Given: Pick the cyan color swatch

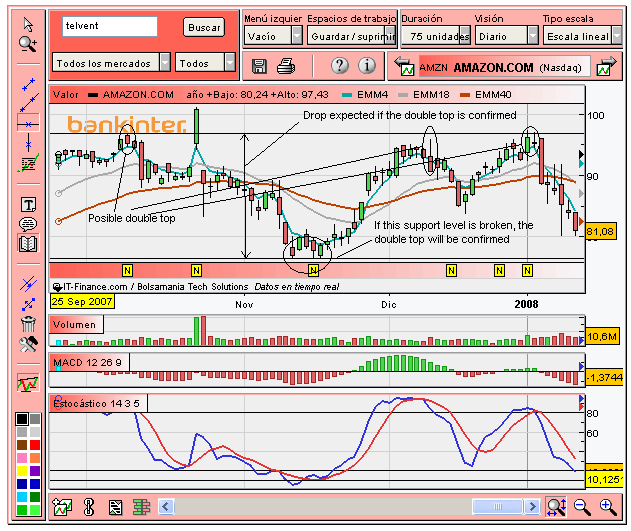Looking at the screenshot, I should (x=22, y=497).
